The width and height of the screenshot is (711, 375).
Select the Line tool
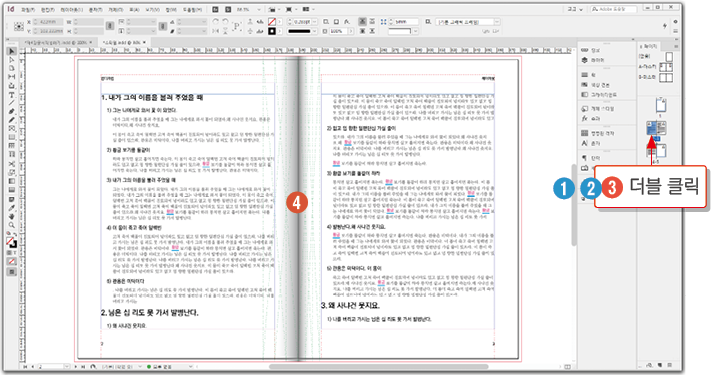point(12,103)
